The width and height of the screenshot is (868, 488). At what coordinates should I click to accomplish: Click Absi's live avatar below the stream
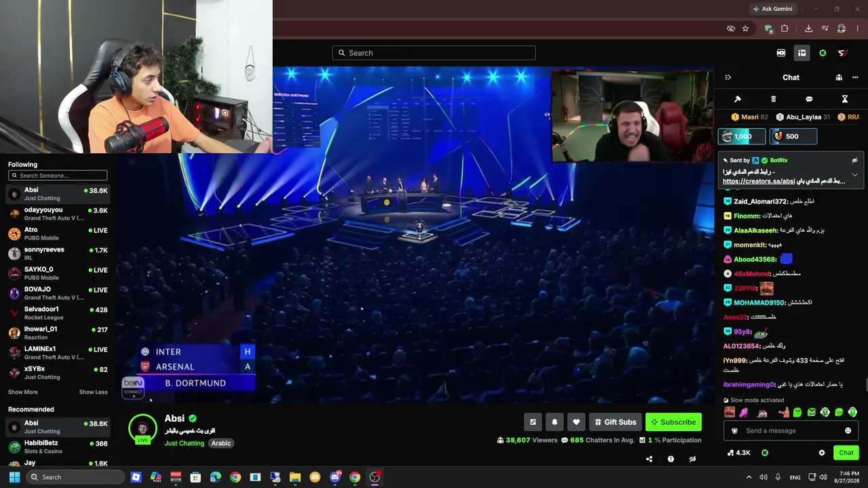142,428
